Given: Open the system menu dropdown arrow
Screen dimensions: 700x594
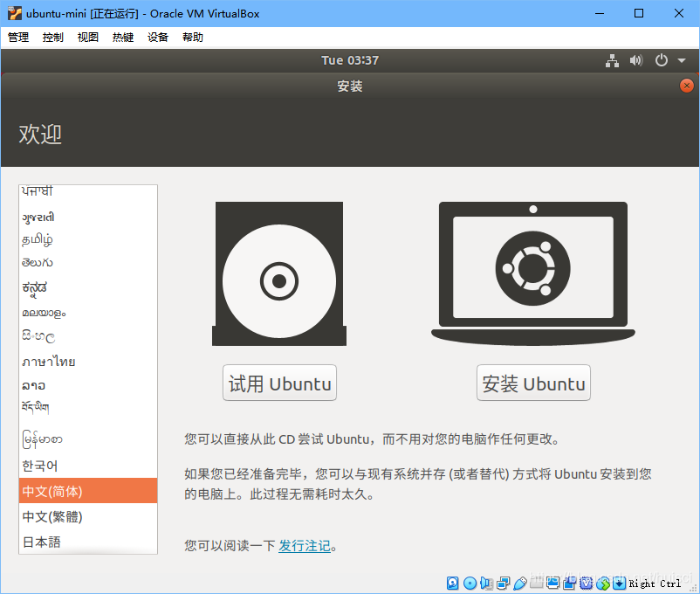Looking at the screenshot, I should tap(682, 60).
